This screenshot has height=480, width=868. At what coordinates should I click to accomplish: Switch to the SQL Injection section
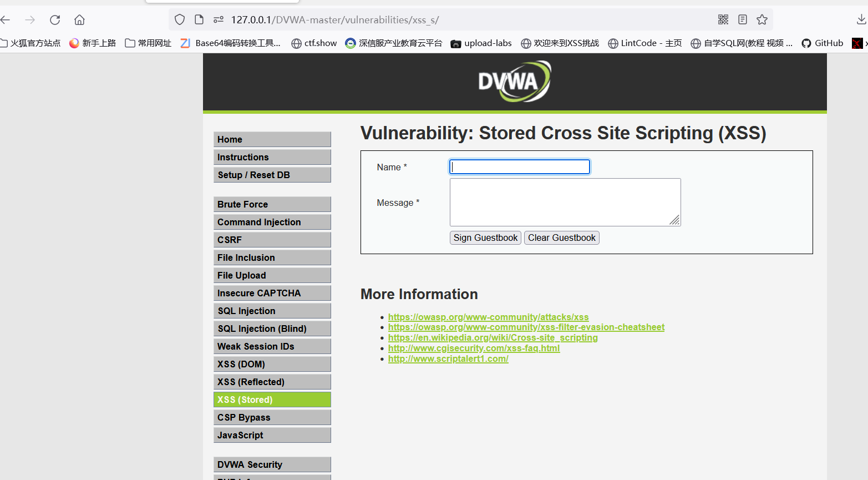pyautogui.click(x=272, y=311)
